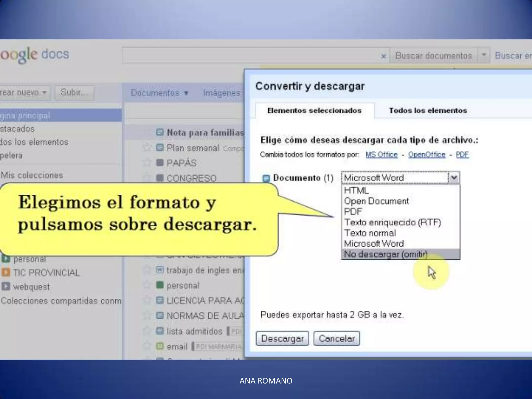The image size is (532, 399).
Task: Click the OpenOffice format link
Action: 427,155
